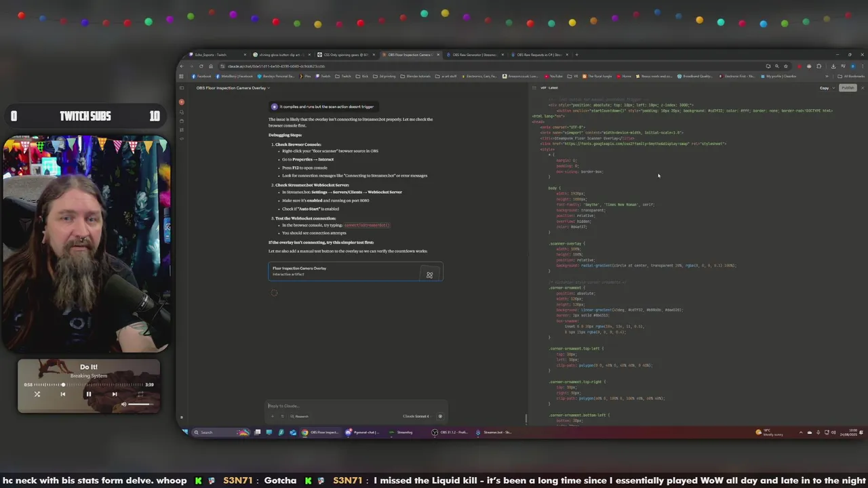Open the #general-chat taskbar app
The height and width of the screenshot is (488, 868).
[363, 432]
